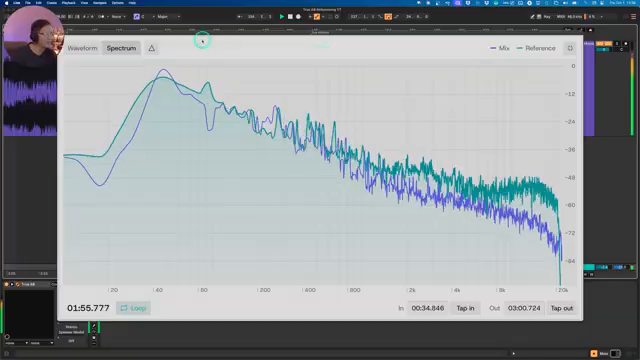
Task: Open the second none dropdown below device
Action: (42, 343)
